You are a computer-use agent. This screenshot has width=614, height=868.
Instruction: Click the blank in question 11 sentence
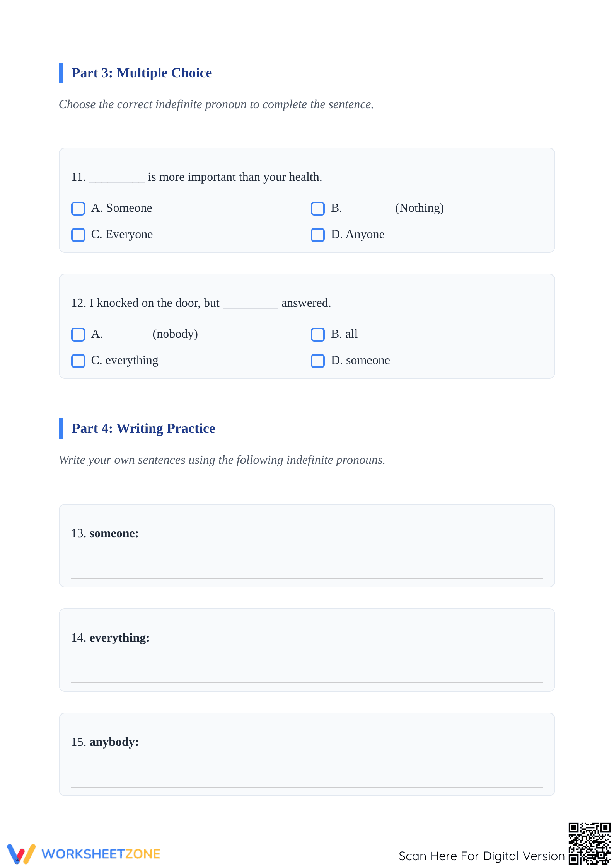117,179
